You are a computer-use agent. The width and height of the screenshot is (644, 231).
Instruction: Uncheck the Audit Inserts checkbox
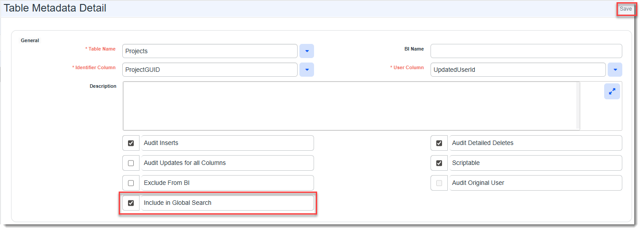click(x=131, y=143)
